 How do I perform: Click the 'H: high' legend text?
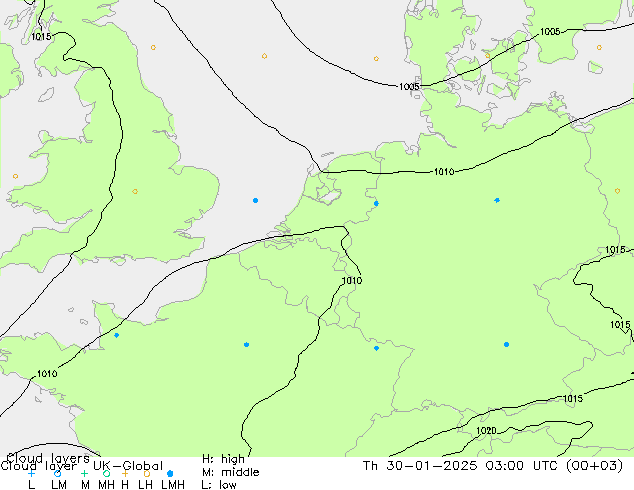(223, 459)
